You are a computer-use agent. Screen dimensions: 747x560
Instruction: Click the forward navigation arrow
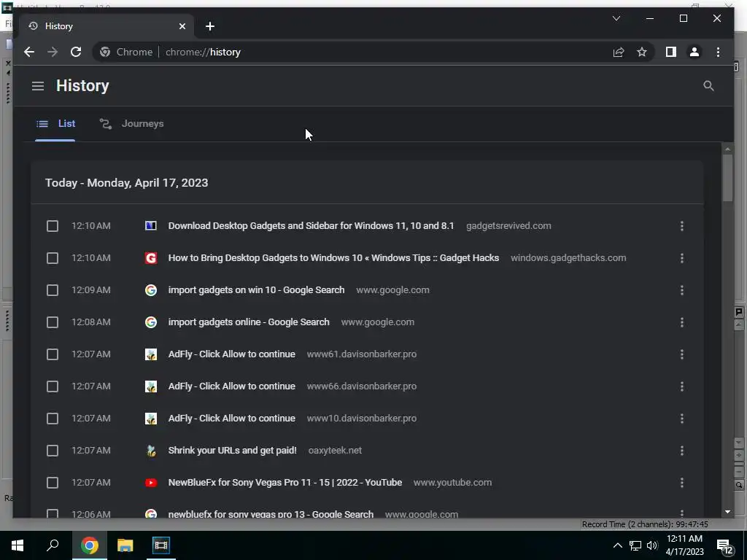coord(53,52)
